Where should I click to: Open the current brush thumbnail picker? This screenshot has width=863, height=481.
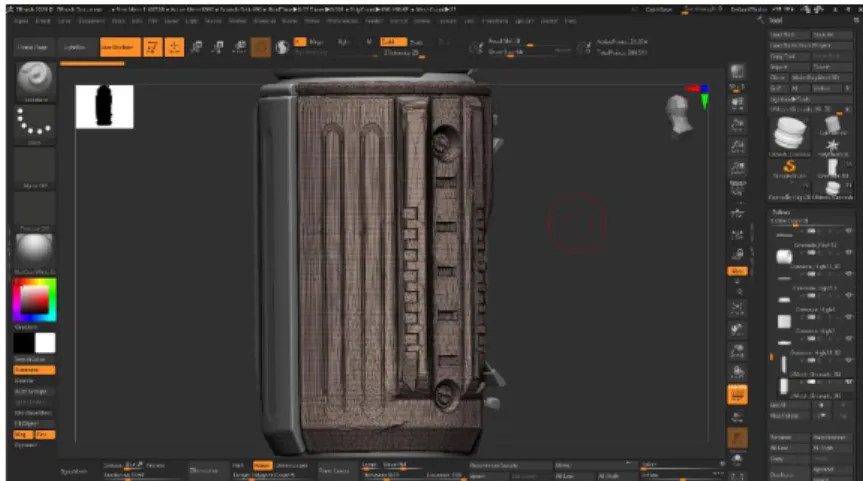pos(34,81)
